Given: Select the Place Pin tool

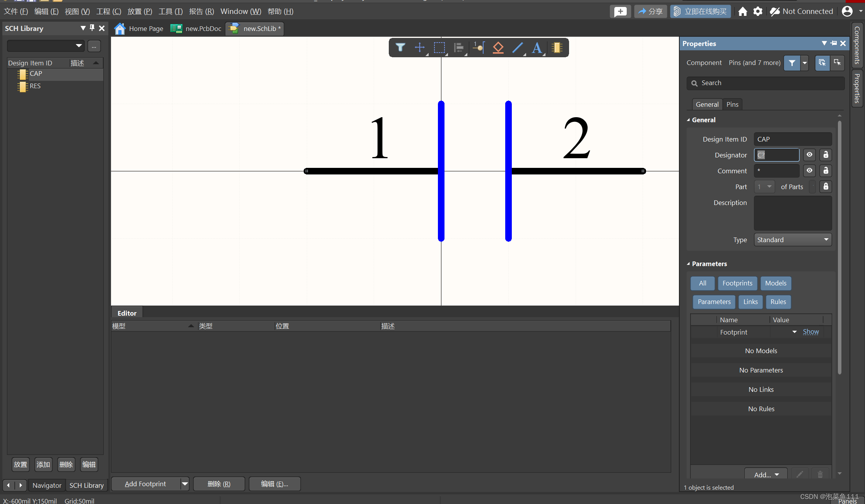Looking at the screenshot, I should (x=479, y=48).
